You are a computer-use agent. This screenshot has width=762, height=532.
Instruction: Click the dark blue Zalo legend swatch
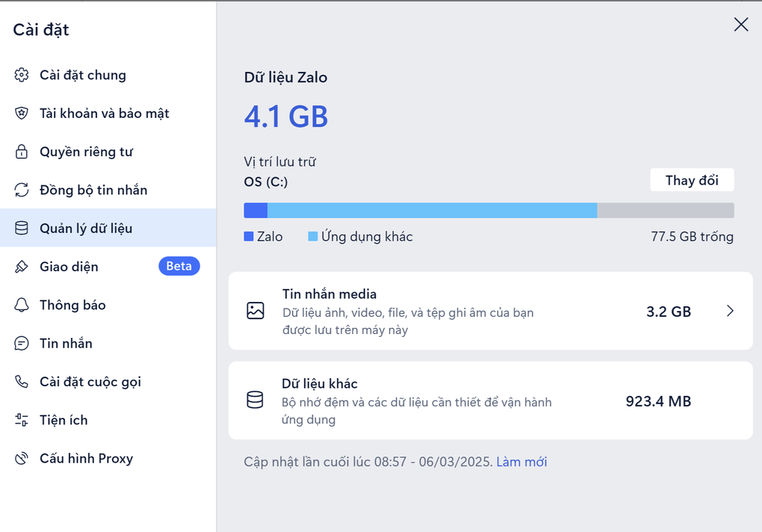point(249,237)
